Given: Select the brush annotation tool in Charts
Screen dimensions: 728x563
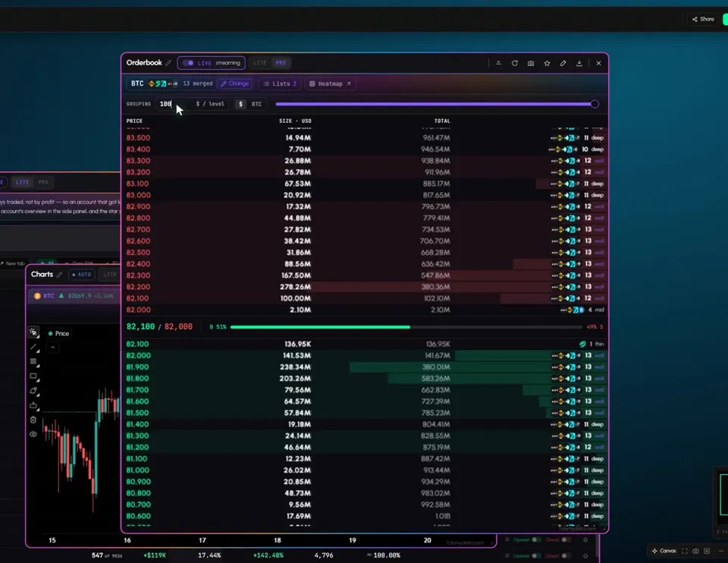Looking at the screenshot, I should (33, 391).
